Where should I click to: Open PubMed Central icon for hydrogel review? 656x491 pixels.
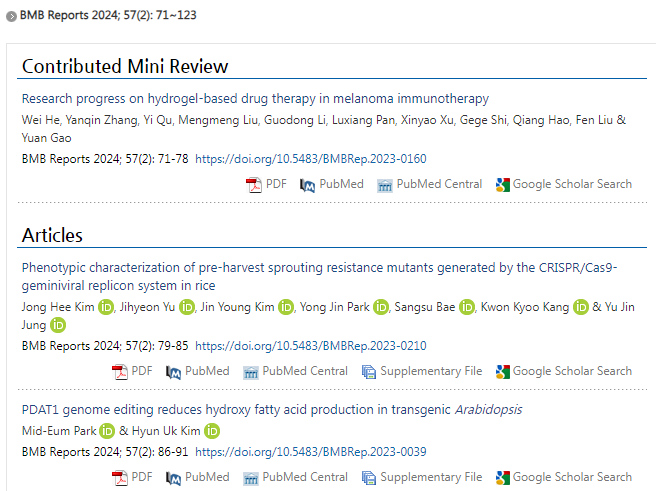384,185
